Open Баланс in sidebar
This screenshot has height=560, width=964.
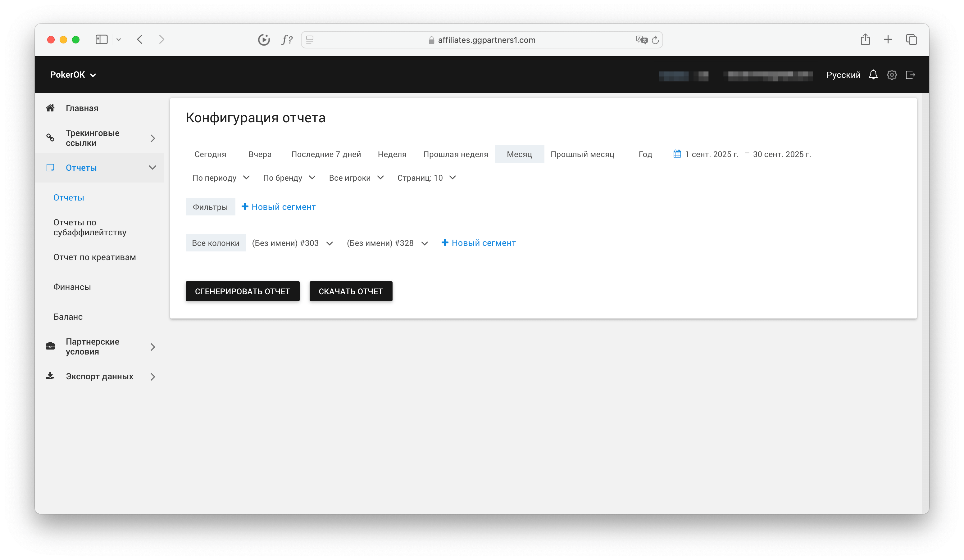click(68, 317)
